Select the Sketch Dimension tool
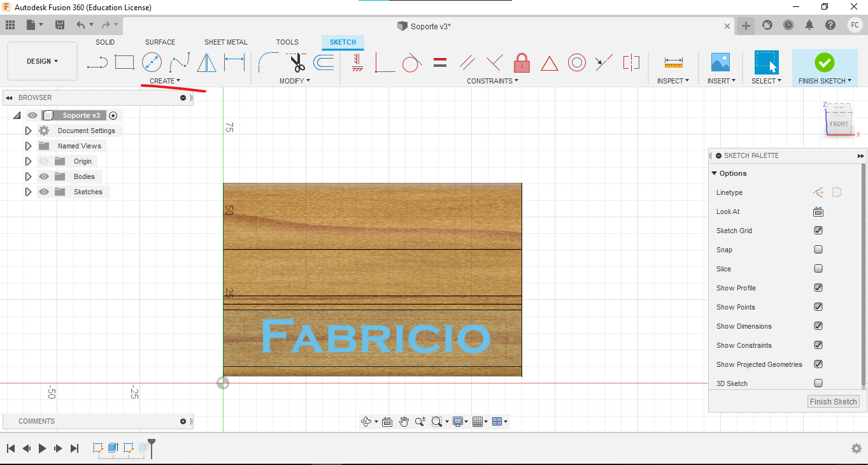This screenshot has height=465, width=868. [x=234, y=62]
